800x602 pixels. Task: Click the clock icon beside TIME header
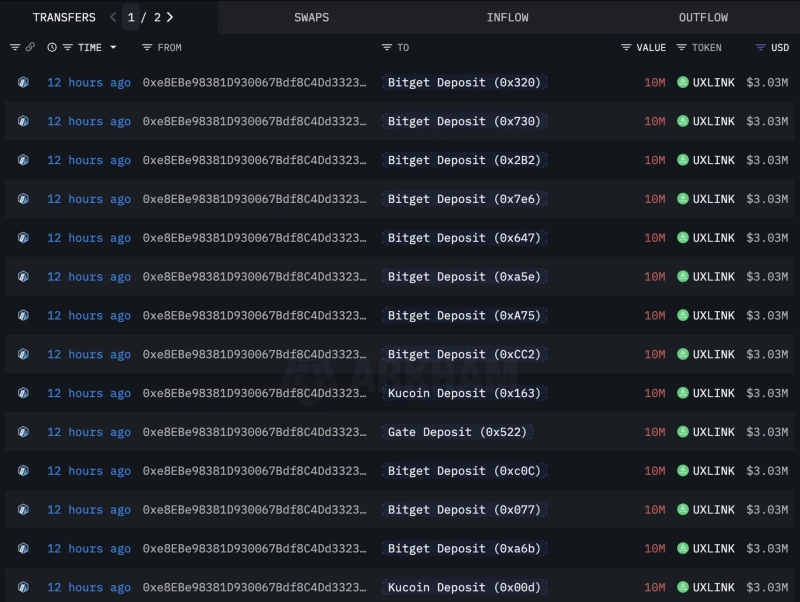[52, 47]
